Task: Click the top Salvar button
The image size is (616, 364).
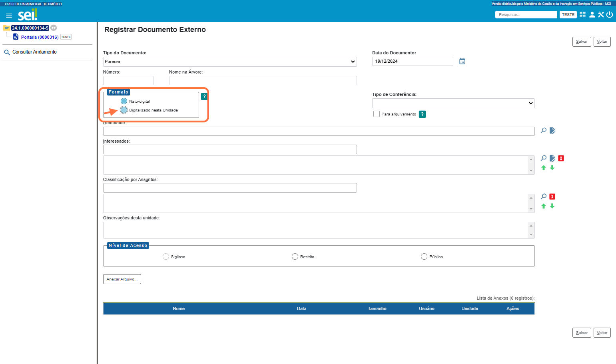Action: [x=582, y=42]
